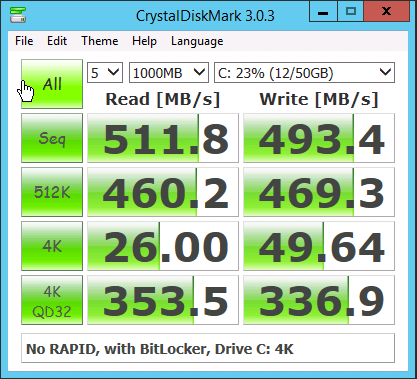Start the 4K QD32 test

point(52,300)
